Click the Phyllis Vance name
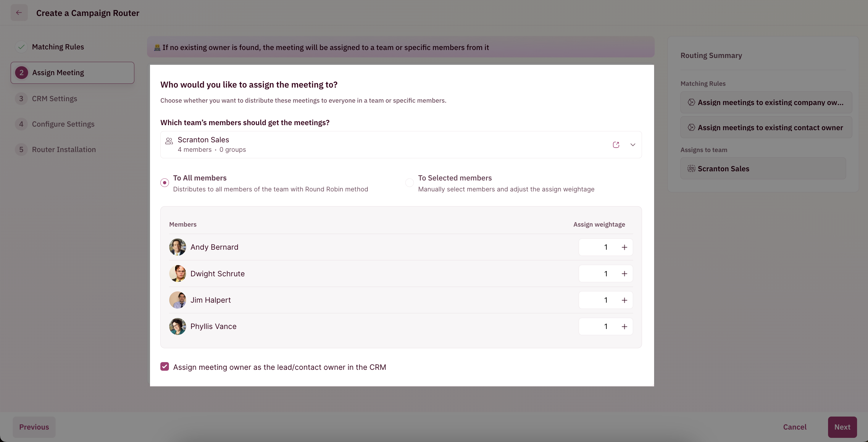The height and width of the screenshot is (442, 868). pyautogui.click(x=213, y=326)
